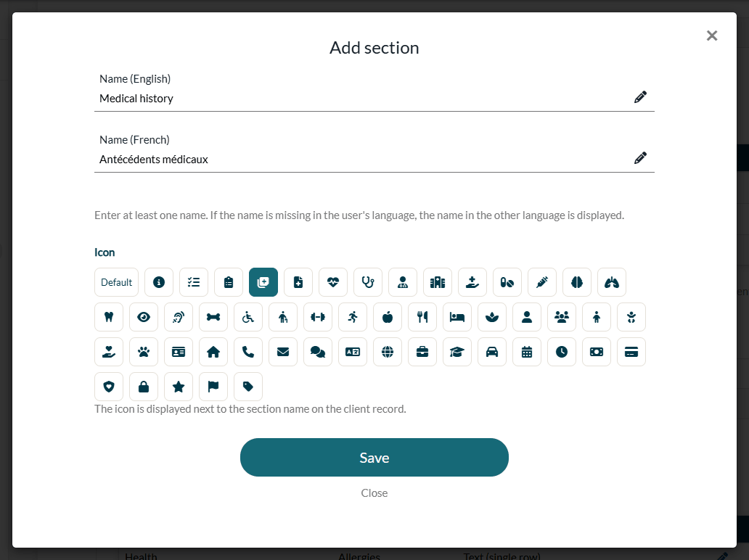Choose the language translation icon
The image size is (749, 560).
pyautogui.click(x=353, y=352)
